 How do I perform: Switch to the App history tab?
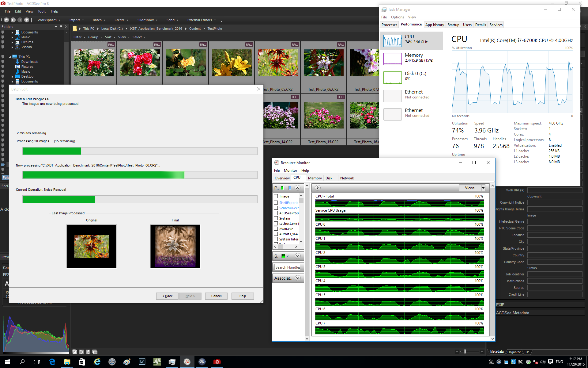[434, 25]
